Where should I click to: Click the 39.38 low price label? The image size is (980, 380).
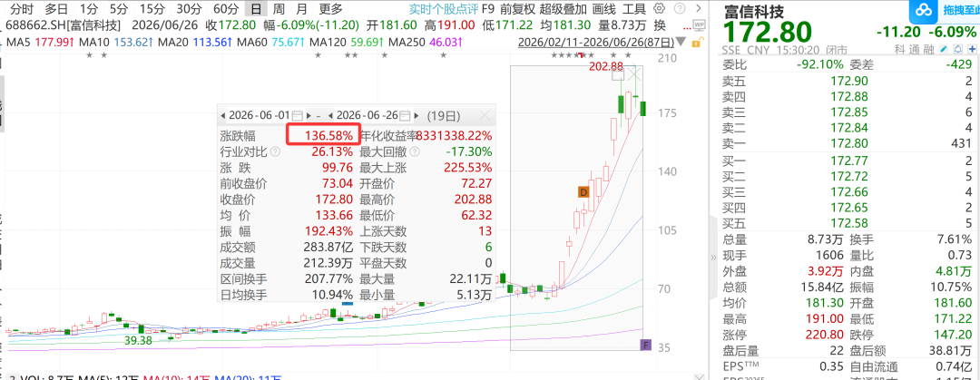click(x=138, y=341)
